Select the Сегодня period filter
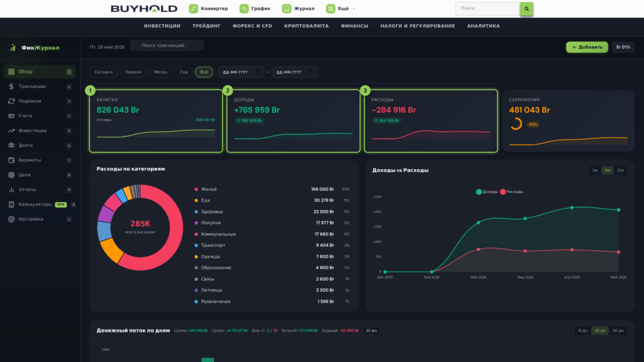644x362 pixels. point(104,72)
